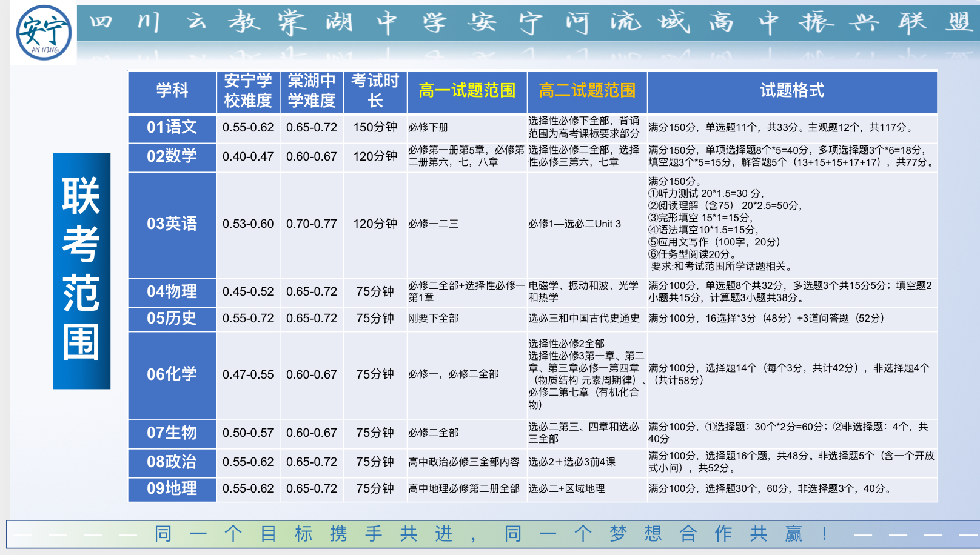Select the 棠湖中学难度 column header
Viewport: 980px width, 555px height.
[312, 91]
